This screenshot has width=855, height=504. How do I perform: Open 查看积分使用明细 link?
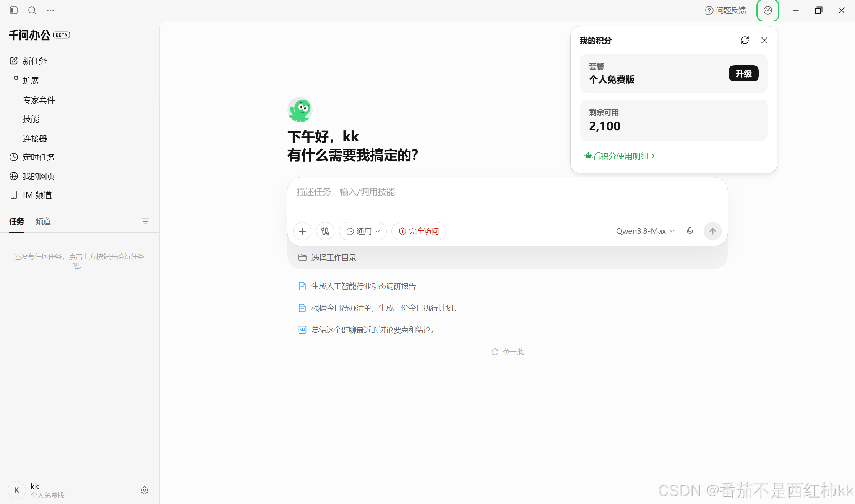tap(620, 156)
